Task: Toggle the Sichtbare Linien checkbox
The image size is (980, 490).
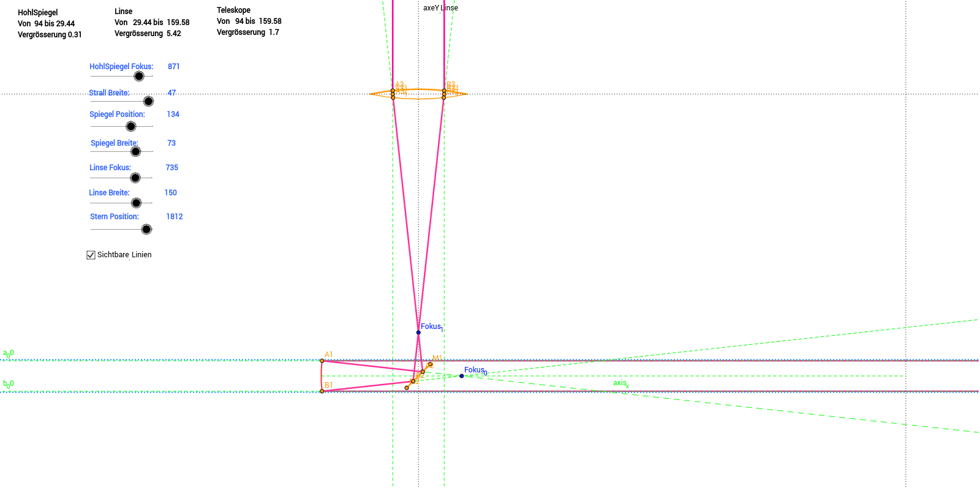Action: pos(91,255)
